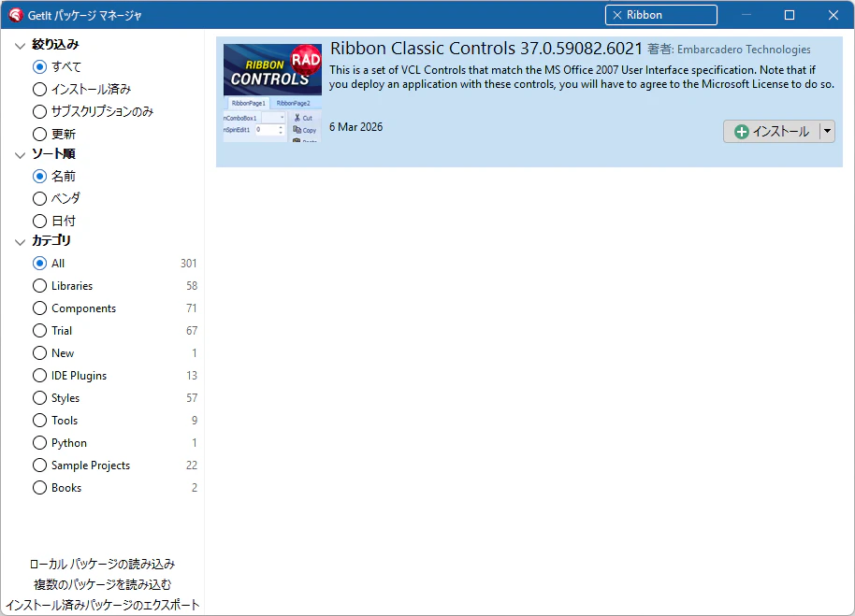Click the 6 Mar 2026 date
This screenshot has height=616, width=855.
click(356, 127)
